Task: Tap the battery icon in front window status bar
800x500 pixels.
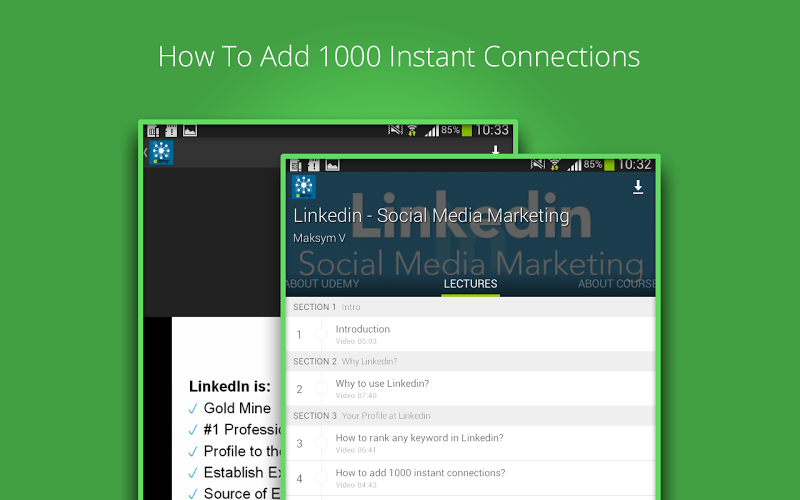Action: pos(609,165)
